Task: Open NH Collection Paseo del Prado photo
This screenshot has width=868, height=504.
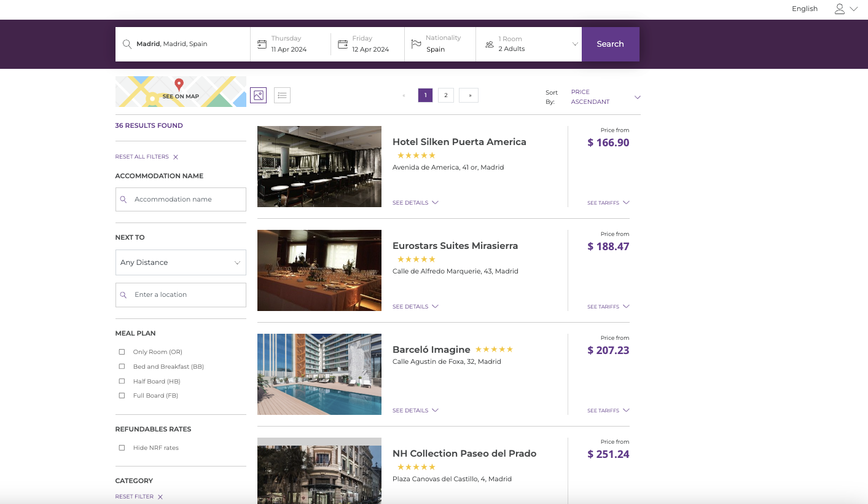Action: pyautogui.click(x=319, y=471)
